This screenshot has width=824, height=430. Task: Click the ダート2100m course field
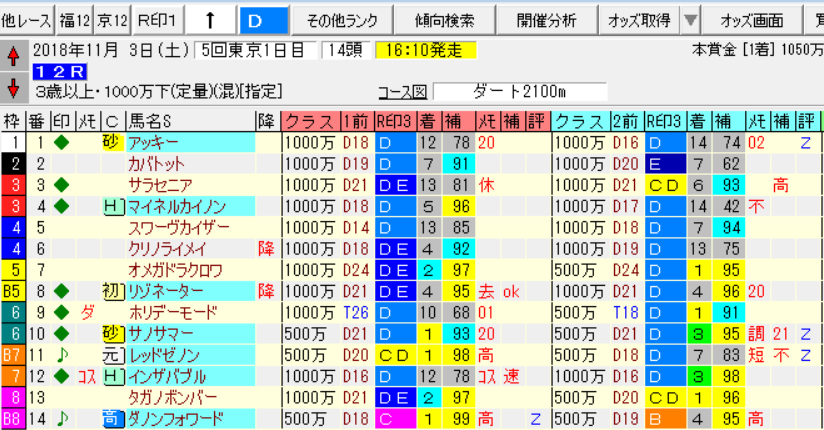(520, 91)
